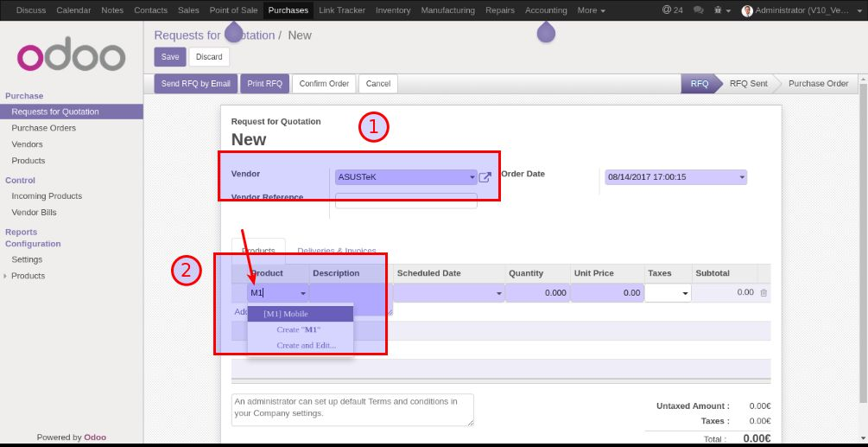Delete the order line with trash icon
The width and height of the screenshot is (868, 447).
coord(763,293)
